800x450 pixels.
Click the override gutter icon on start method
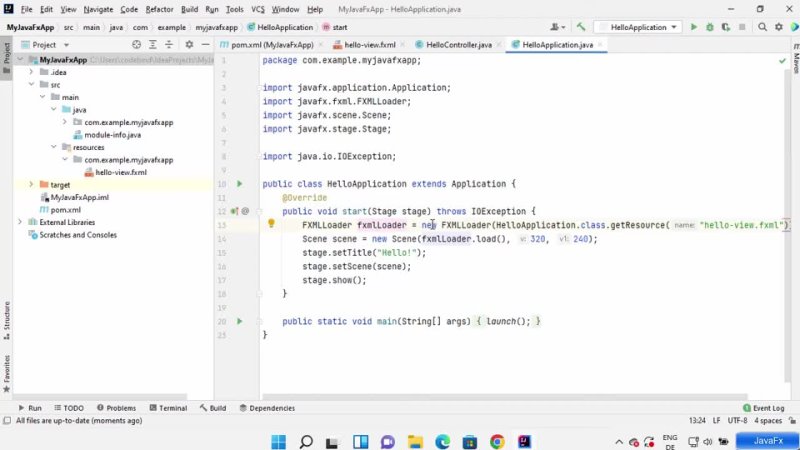[234, 211]
